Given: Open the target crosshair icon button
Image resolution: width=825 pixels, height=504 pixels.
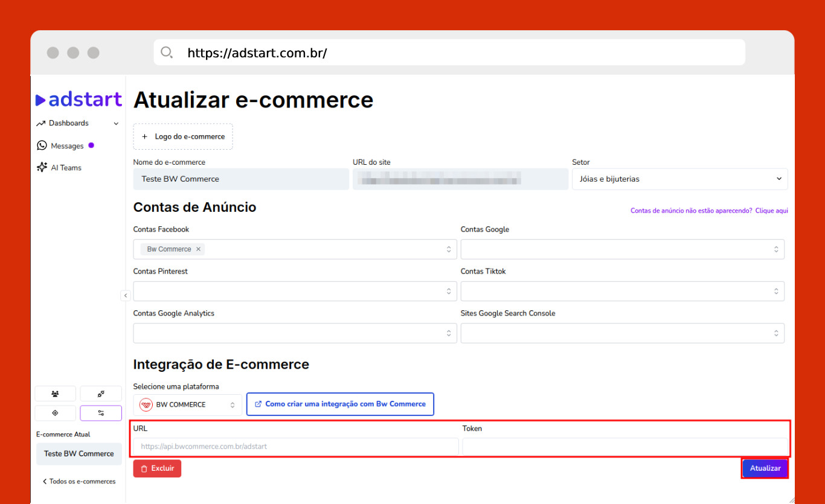Looking at the screenshot, I should [x=56, y=413].
